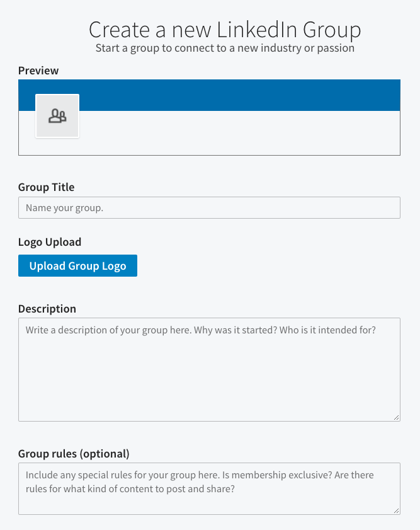The width and height of the screenshot is (420, 530).
Task: Click the Group rules resize handle
Action: pyautogui.click(x=397, y=511)
